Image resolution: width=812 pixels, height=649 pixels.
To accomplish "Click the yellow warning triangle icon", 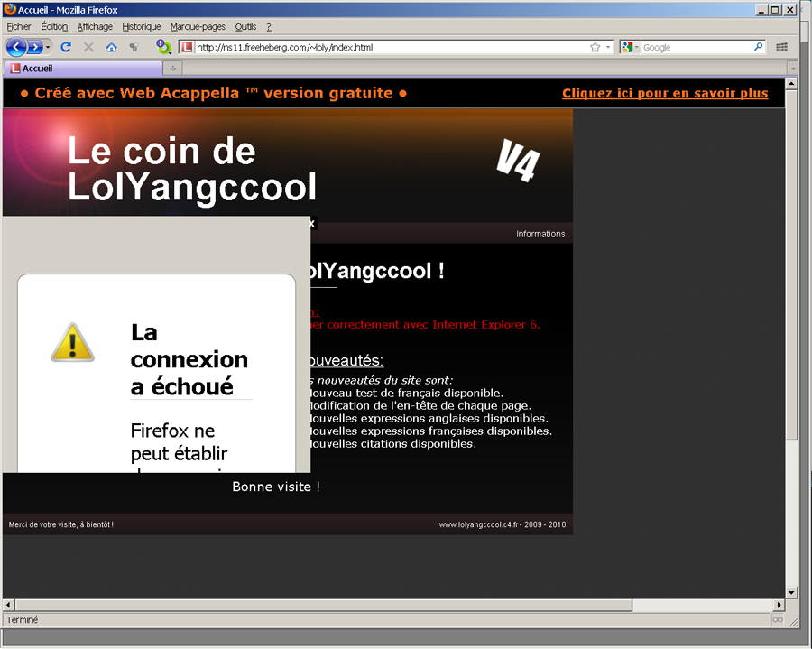I will (x=72, y=342).
